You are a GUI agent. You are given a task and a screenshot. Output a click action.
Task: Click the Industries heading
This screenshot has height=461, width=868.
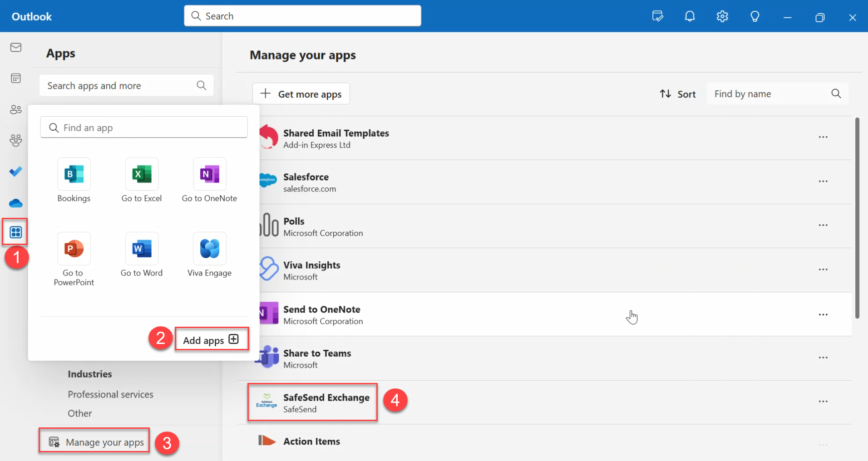tap(90, 374)
